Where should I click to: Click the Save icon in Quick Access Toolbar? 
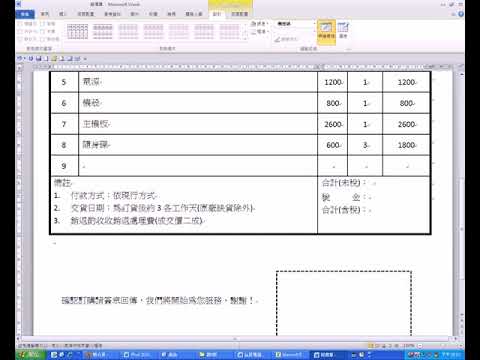[39, 58]
